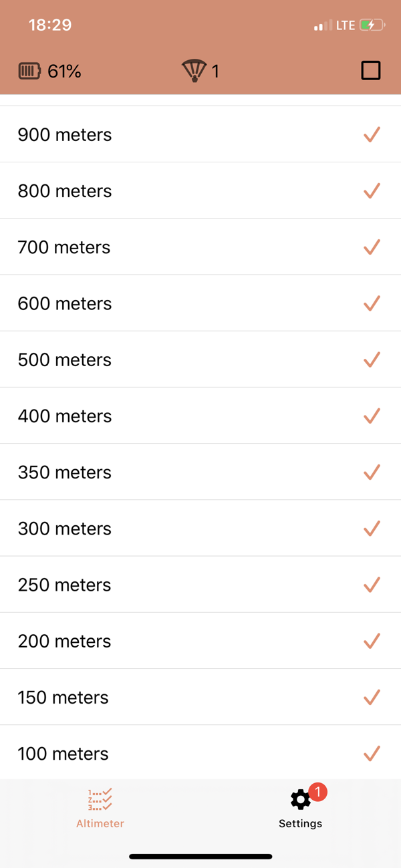Tap the device battery icon in header
The image size is (401, 868).
pyautogui.click(x=29, y=71)
